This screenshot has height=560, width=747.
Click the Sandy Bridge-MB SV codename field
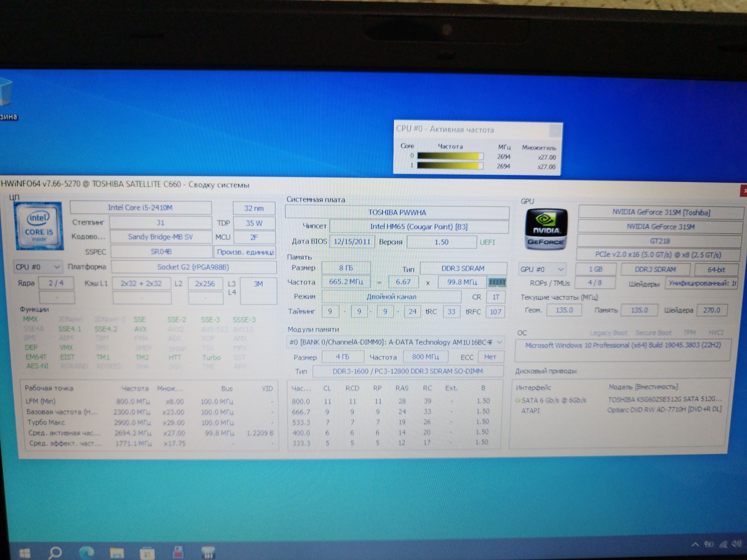[161, 237]
